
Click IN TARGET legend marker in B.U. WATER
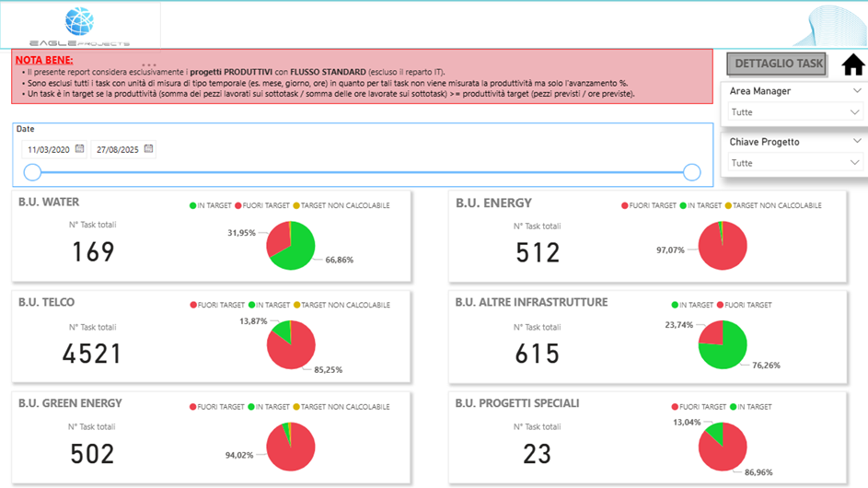pyautogui.click(x=193, y=206)
